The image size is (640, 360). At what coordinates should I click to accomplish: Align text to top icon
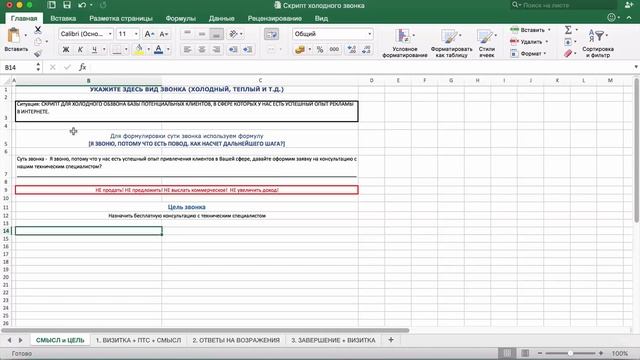tap(187, 33)
